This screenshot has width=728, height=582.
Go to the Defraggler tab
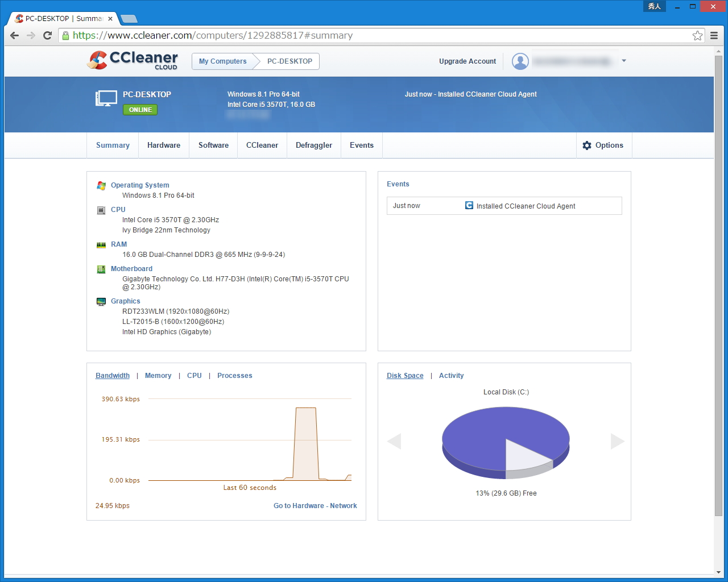[314, 145]
